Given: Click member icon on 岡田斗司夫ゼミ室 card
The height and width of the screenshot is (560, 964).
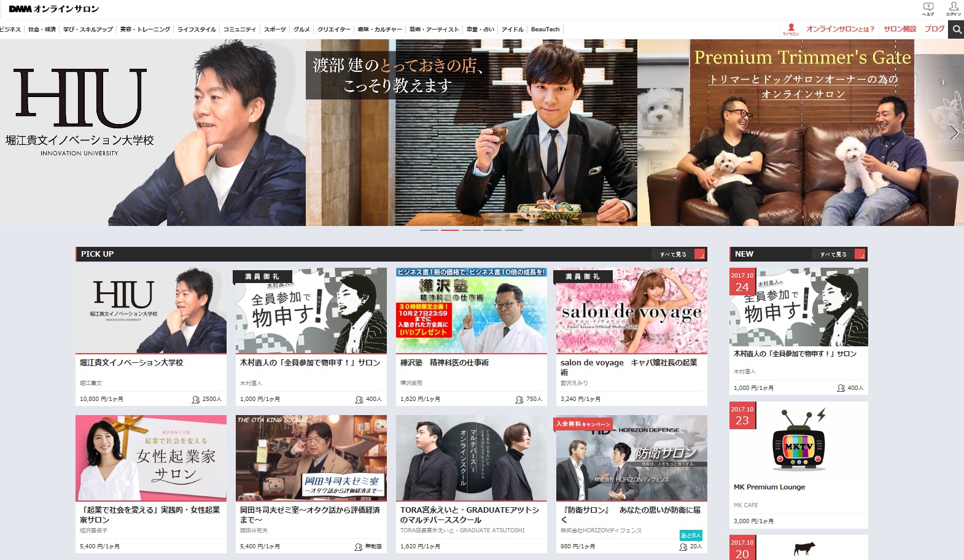Looking at the screenshot, I should (x=359, y=546).
